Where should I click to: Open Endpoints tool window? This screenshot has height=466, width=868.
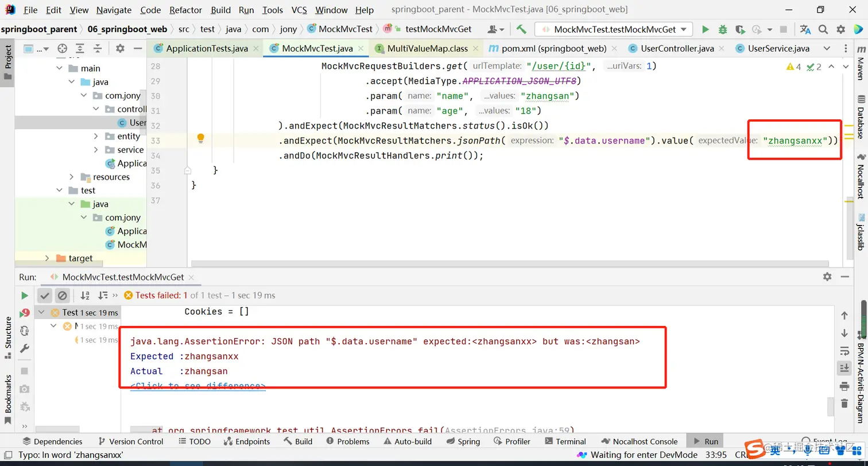click(x=246, y=441)
